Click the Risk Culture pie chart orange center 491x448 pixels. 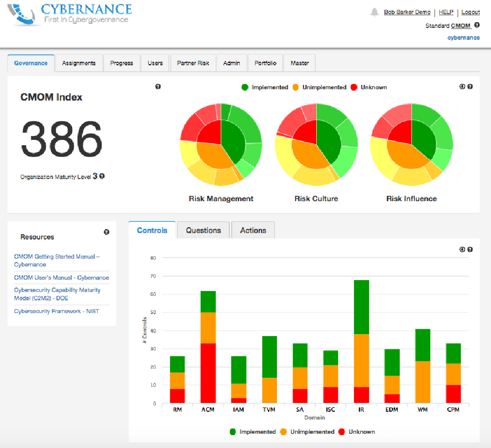(x=308, y=157)
